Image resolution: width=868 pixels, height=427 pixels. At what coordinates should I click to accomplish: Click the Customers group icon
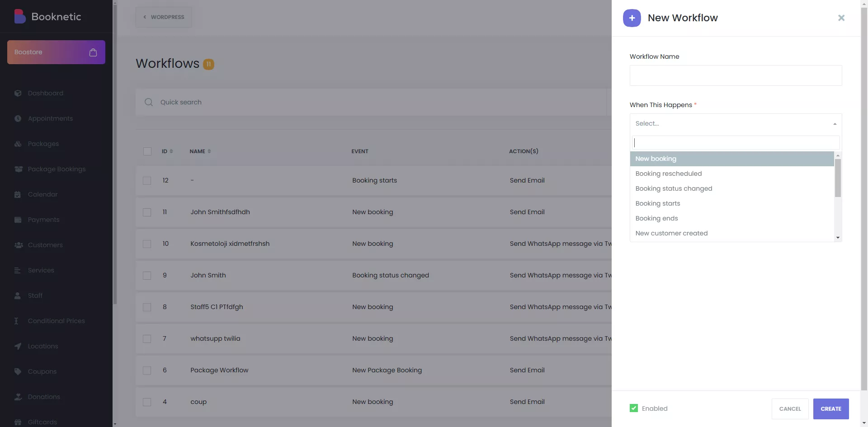pos(19,245)
